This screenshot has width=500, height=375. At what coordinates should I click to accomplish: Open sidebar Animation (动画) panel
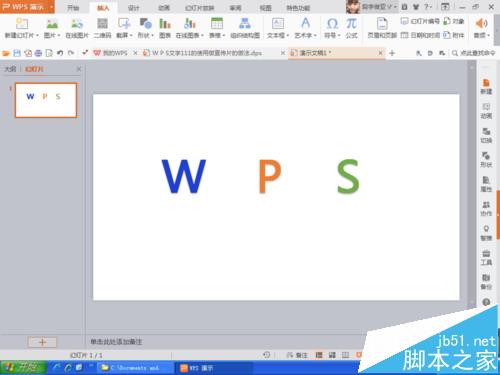(x=486, y=111)
